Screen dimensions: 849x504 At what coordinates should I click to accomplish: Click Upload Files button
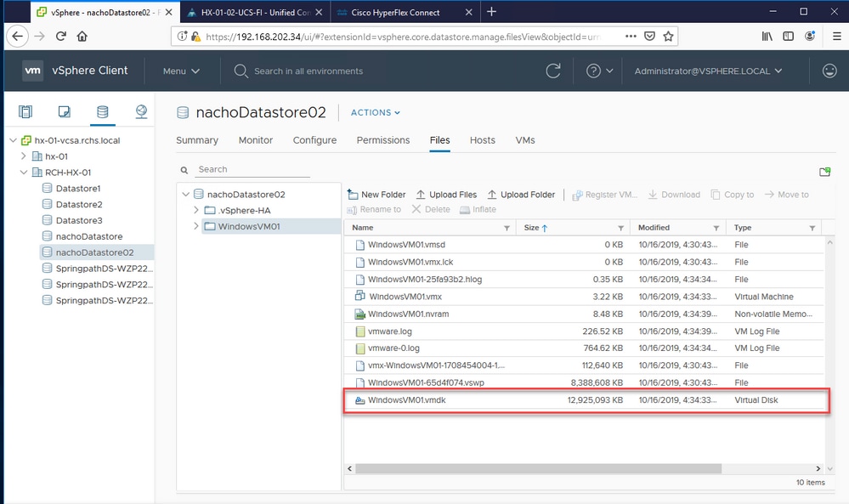point(446,195)
